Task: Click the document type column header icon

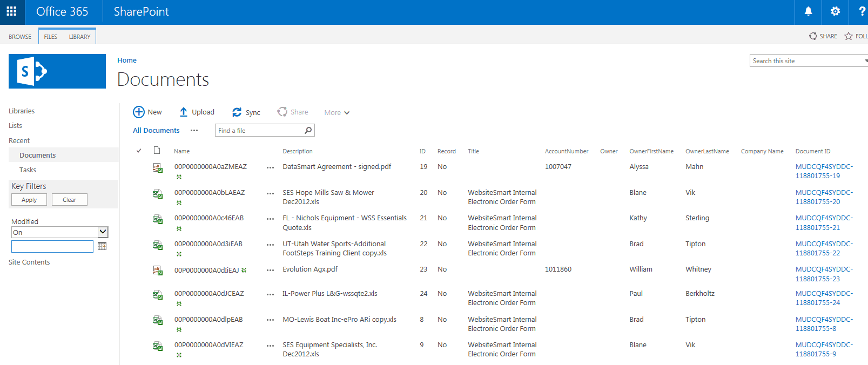Action: pos(157,151)
